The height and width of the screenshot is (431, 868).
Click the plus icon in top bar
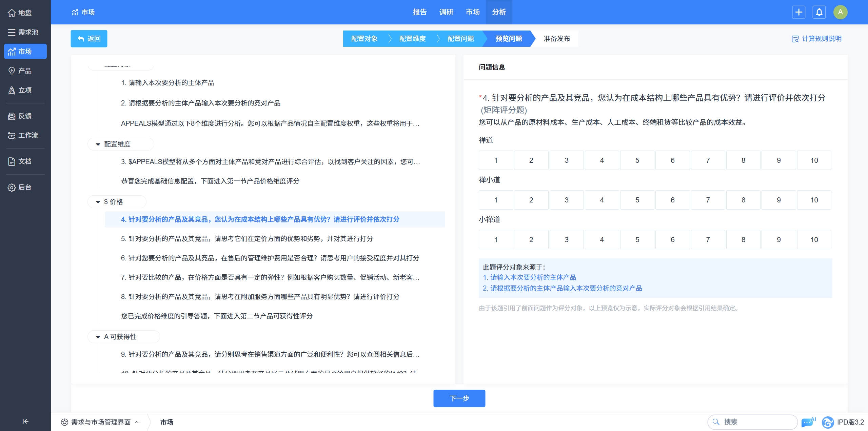[x=798, y=12]
